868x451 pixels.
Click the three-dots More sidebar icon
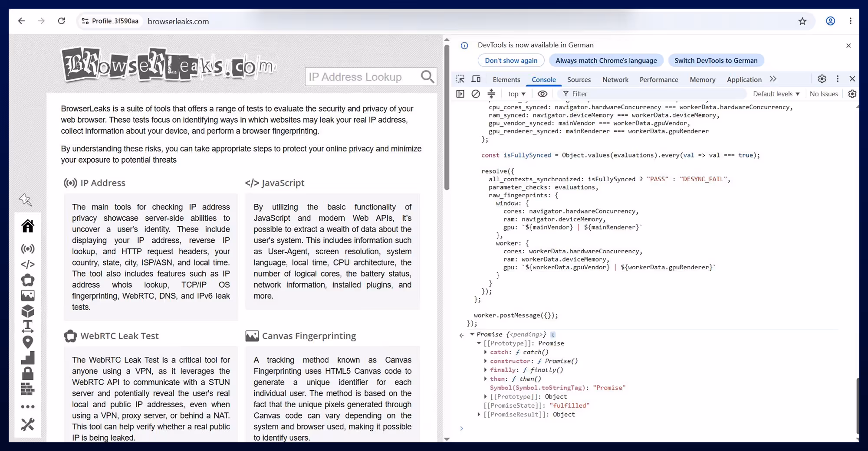pos(28,407)
